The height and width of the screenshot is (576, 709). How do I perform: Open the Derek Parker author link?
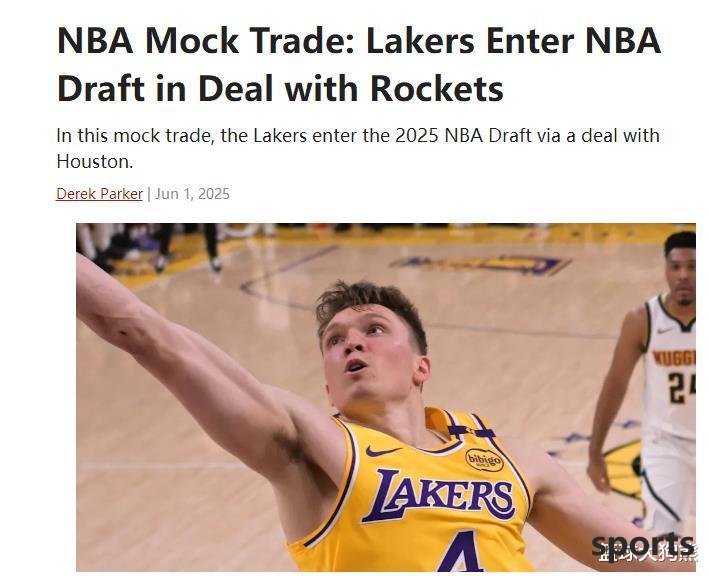point(99,194)
